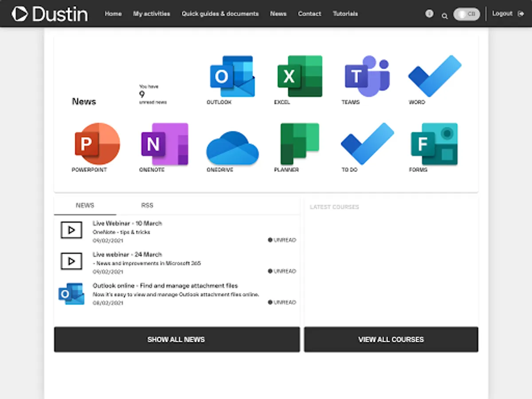532x399 pixels.
Task: Open My activities menu item
Action: point(152,14)
